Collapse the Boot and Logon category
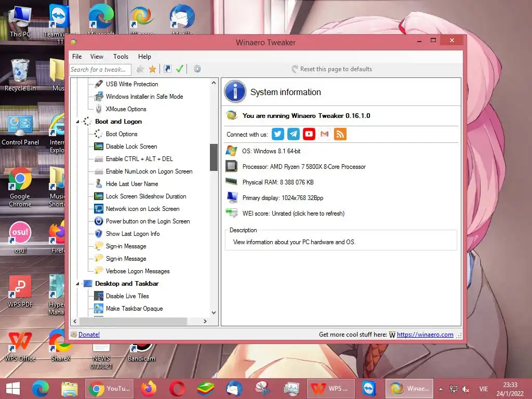 77,122
